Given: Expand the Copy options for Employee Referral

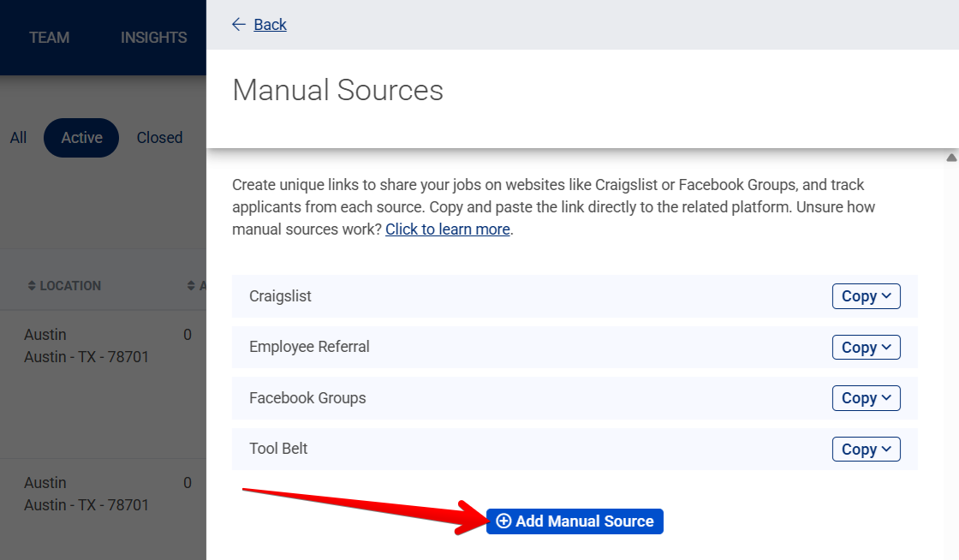Looking at the screenshot, I should [x=888, y=347].
